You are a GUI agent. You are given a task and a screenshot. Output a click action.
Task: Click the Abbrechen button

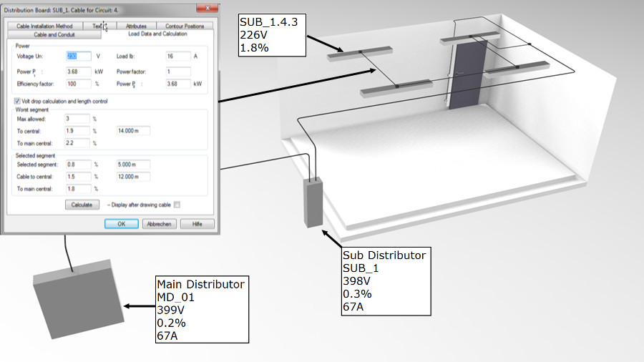tap(159, 224)
